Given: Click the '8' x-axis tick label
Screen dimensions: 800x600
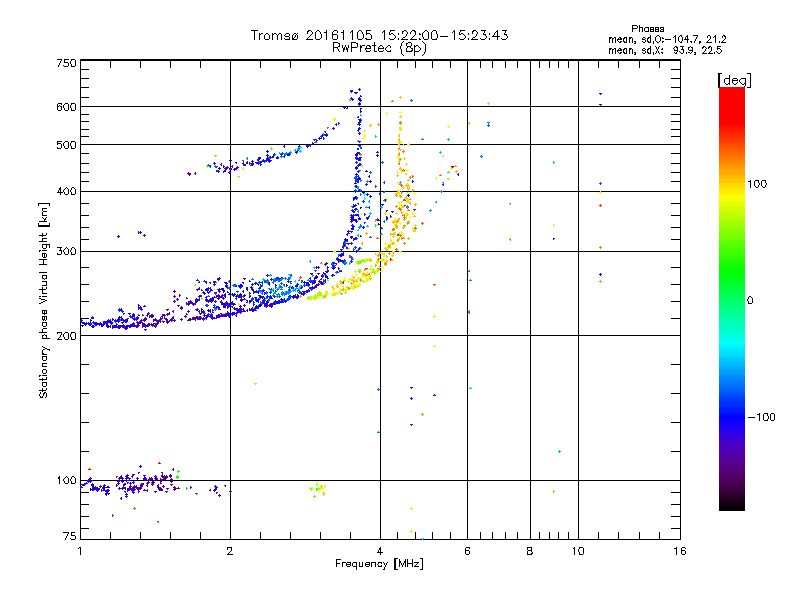Looking at the screenshot, I should coord(530,551).
